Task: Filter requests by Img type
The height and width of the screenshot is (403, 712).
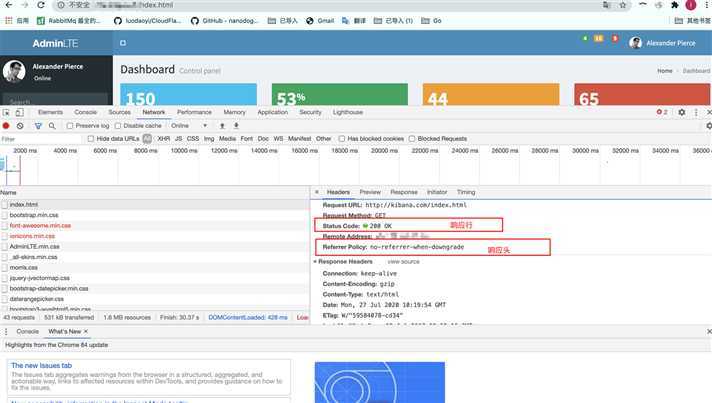Action: (x=209, y=138)
